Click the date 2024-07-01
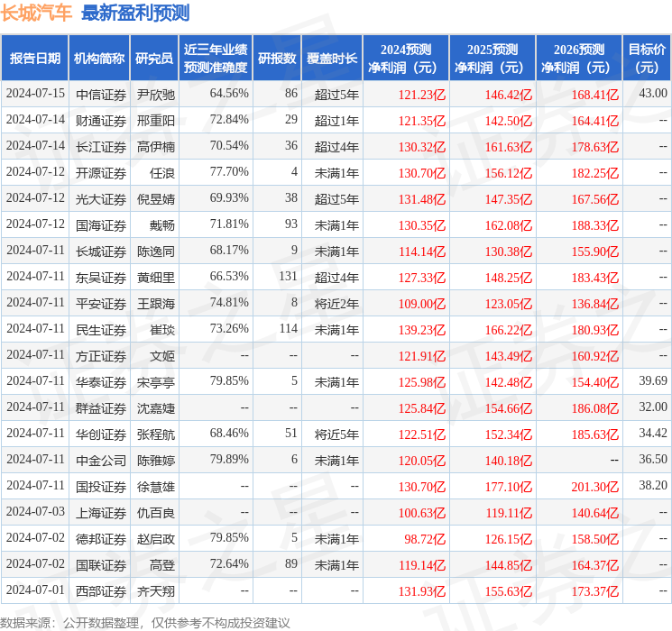 tap(35, 590)
